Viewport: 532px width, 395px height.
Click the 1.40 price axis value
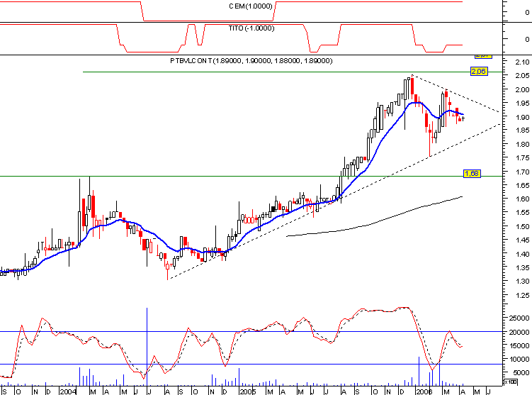coord(522,254)
